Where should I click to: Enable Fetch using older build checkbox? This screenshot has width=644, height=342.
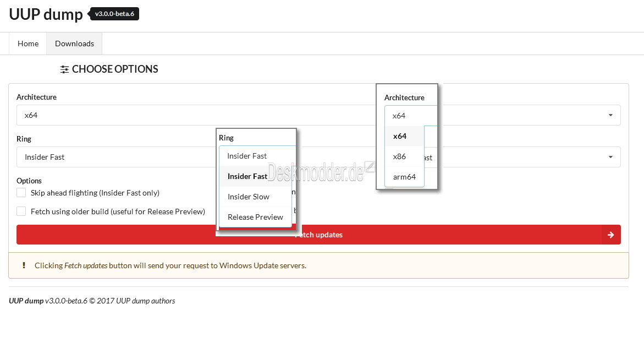tap(21, 211)
